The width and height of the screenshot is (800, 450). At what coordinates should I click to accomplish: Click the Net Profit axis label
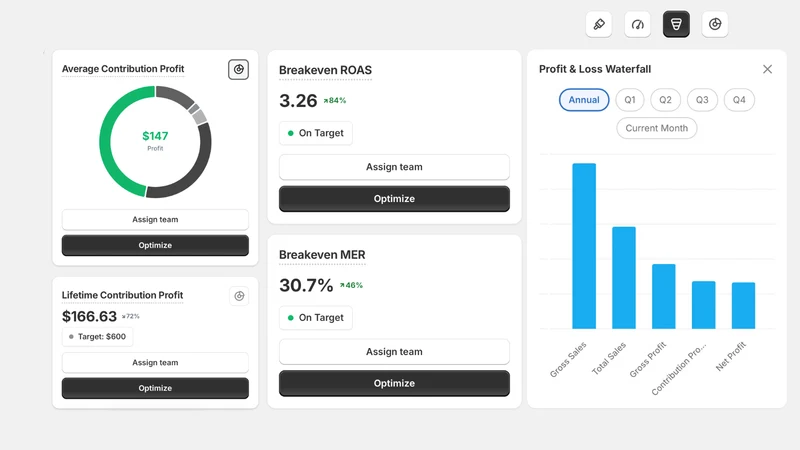coord(731,356)
